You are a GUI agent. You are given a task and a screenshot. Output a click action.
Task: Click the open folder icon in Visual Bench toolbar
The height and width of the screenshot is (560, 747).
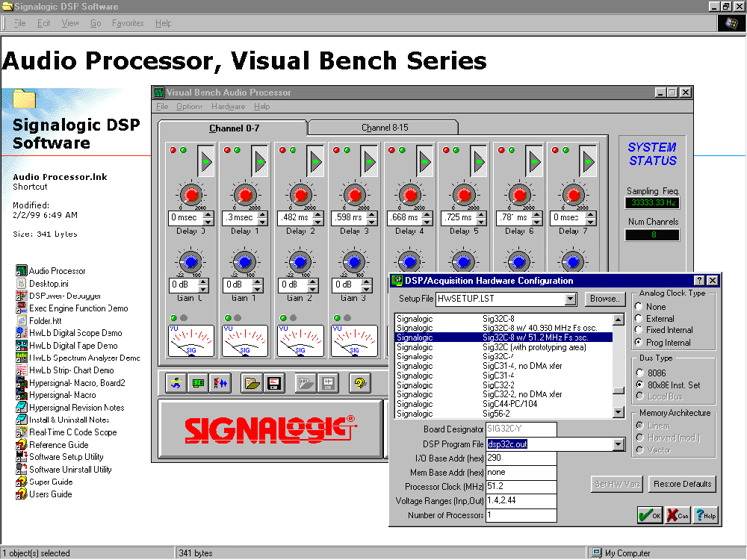click(252, 383)
